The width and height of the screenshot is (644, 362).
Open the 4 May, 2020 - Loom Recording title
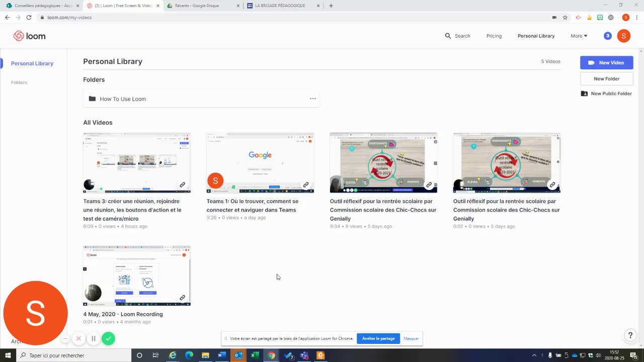[x=123, y=314]
